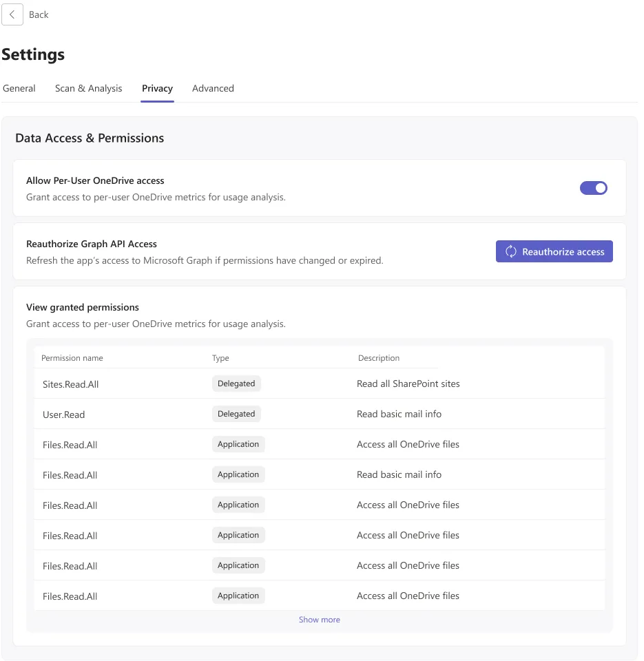
Task: Click the Delegated badge in User.Read row
Action: (236, 414)
